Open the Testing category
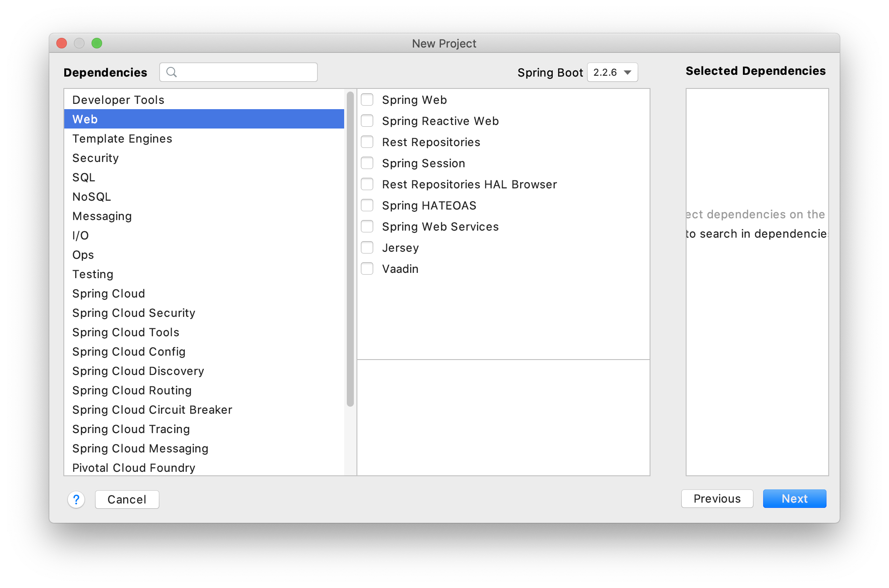 pyautogui.click(x=204, y=274)
